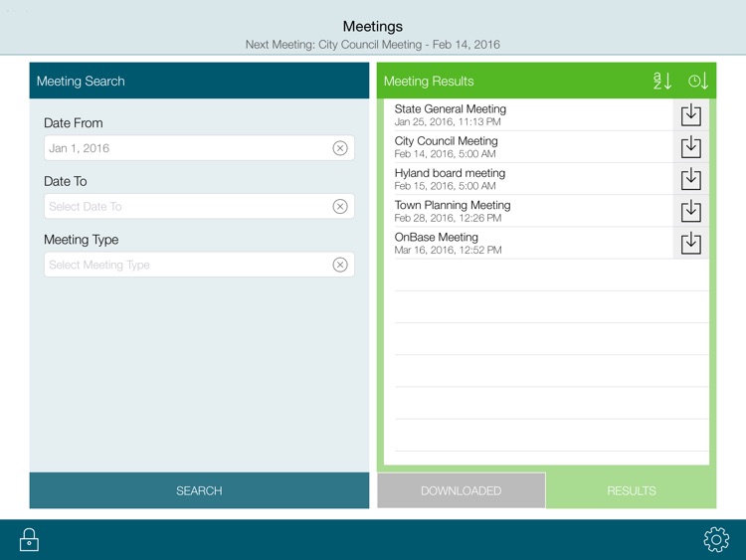Image resolution: width=746 pixels, height=560 pixels.
Task: Open the Select Meeting Type picker
Action: pos(199,265)
